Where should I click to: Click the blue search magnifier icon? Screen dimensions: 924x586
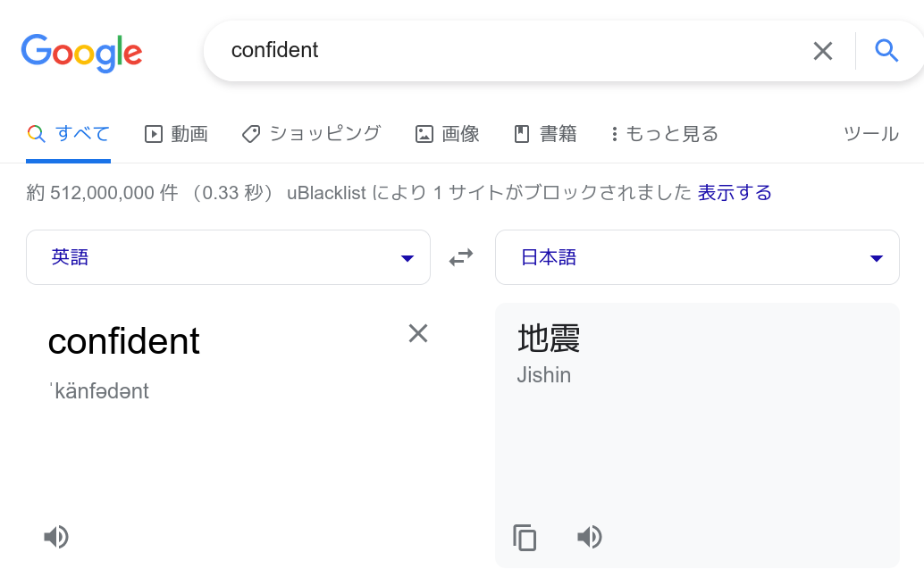pos(886,51)
